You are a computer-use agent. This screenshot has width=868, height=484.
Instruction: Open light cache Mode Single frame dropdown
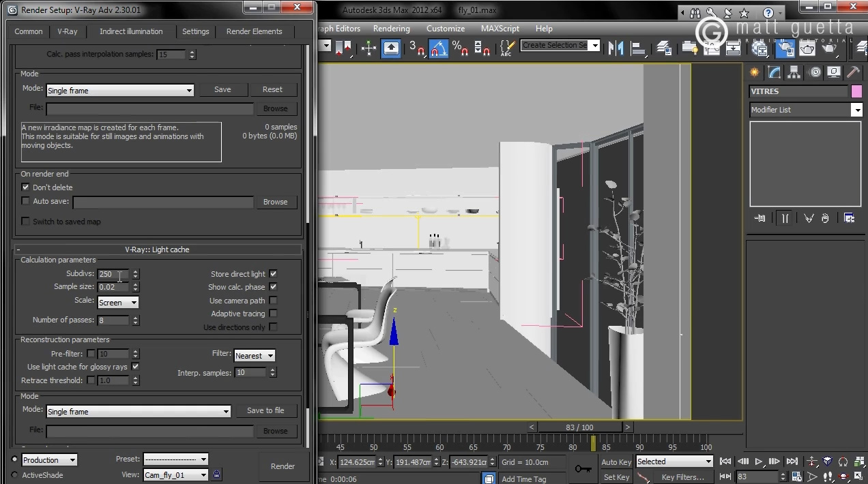pos(139,411)
